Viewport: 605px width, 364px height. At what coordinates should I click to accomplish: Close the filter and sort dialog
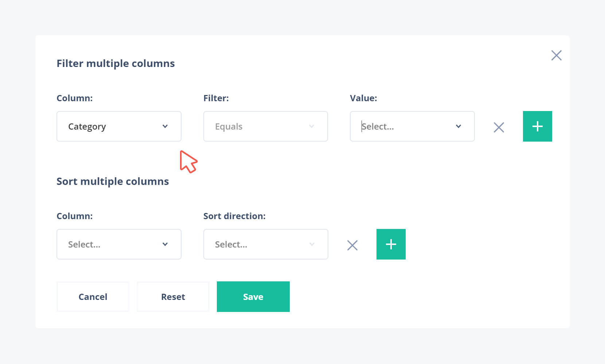pos(556,55)
